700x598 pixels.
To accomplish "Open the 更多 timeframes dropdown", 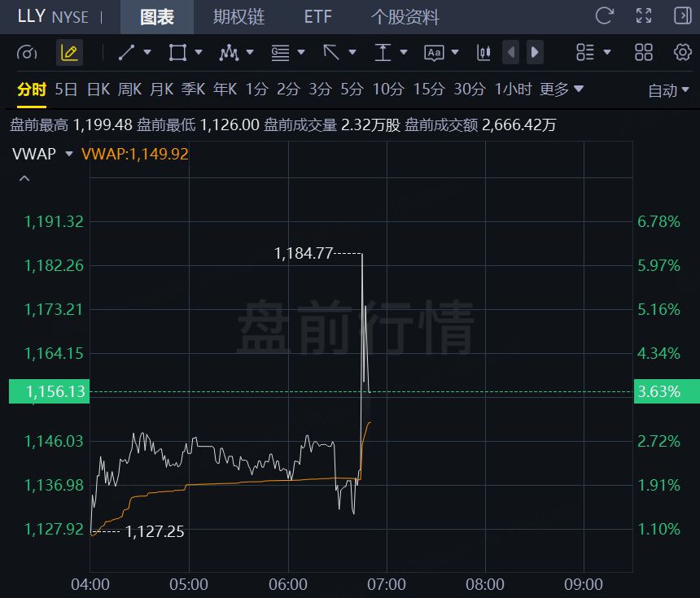I will coord(562,89).
